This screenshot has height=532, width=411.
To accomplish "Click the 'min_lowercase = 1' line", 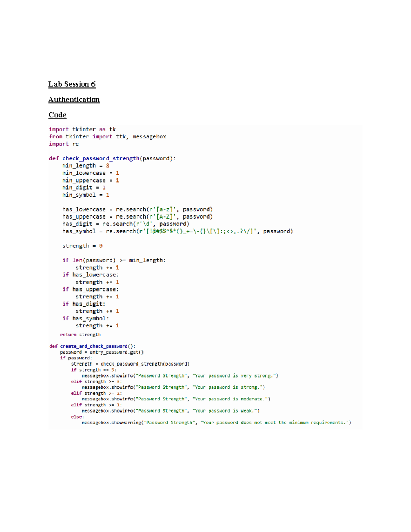I will coord(91,173).
